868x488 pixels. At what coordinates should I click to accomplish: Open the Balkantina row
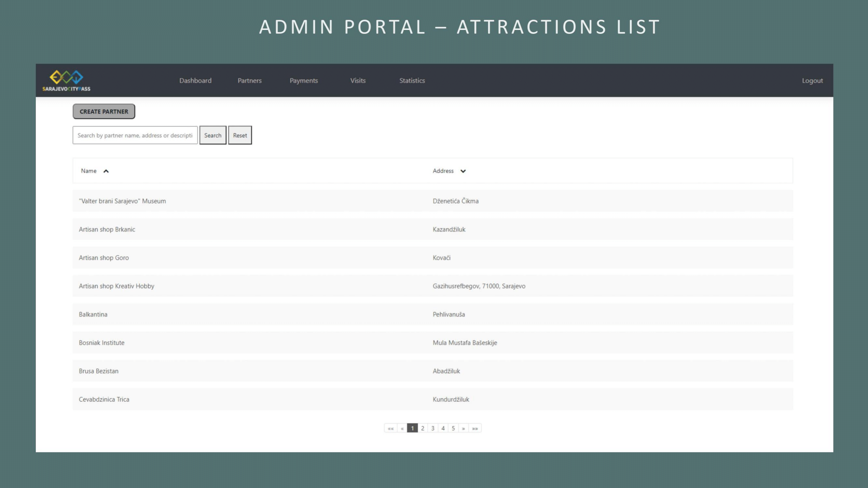pos(433,314)
